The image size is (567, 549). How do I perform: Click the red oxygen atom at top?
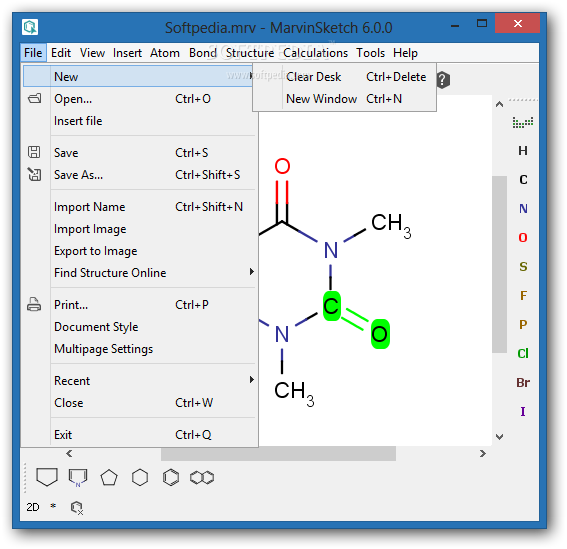click(282, 166)
